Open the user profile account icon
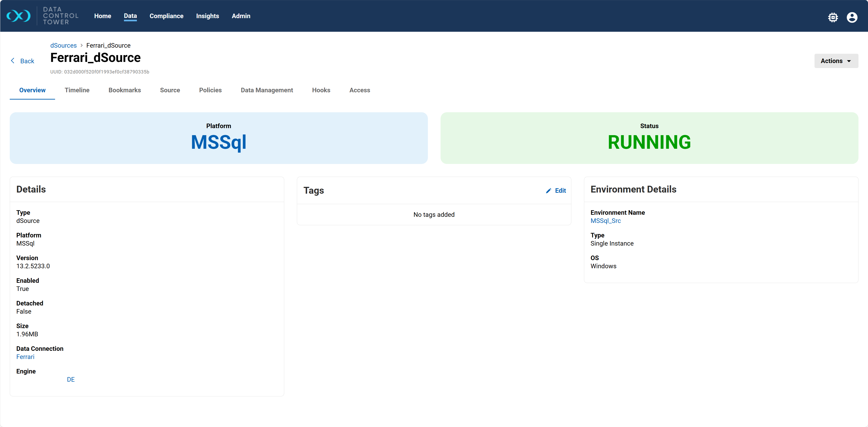This screenshot has width=868, height=427. tap(852, 17)
